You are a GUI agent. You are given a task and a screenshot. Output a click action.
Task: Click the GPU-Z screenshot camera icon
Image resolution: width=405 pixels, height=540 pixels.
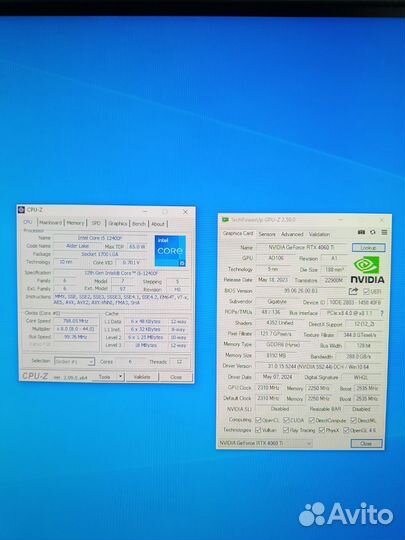[361, 232]
